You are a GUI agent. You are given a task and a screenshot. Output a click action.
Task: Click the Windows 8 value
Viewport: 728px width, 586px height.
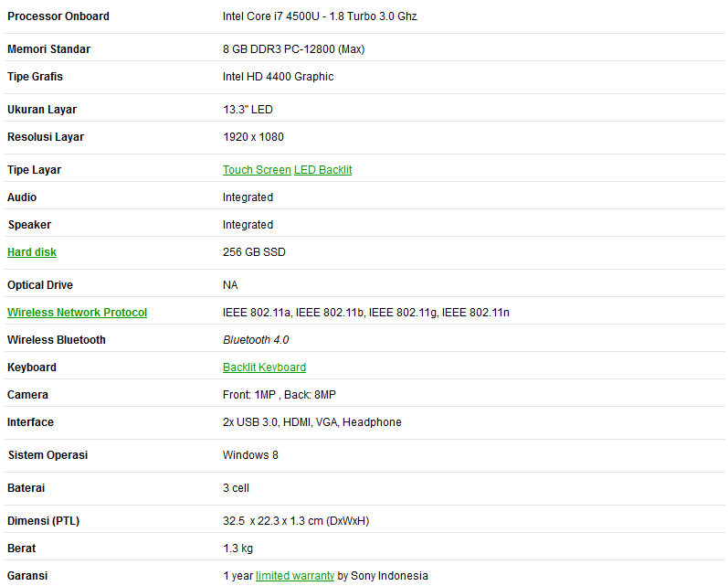250,455
